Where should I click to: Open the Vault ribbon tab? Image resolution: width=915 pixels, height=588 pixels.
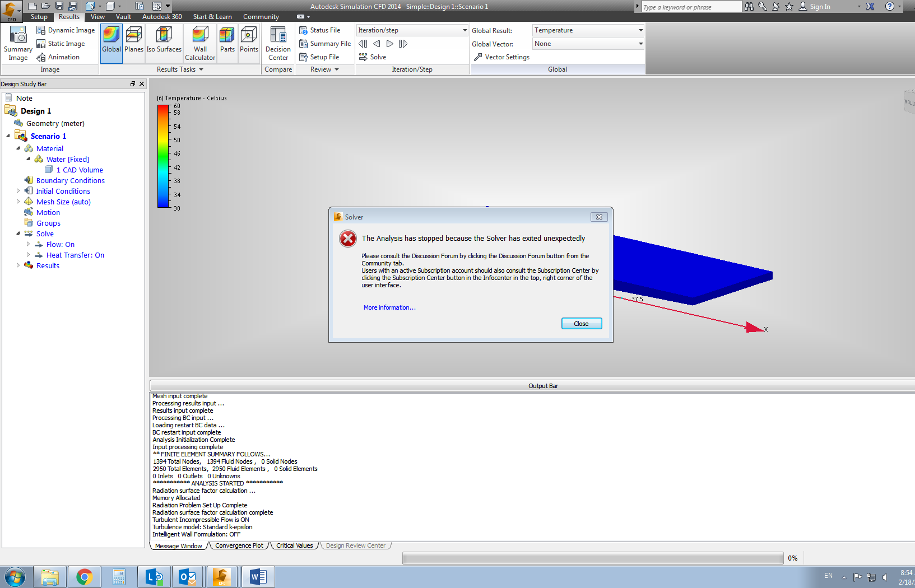pyautogui.click(x=123, y=17)
